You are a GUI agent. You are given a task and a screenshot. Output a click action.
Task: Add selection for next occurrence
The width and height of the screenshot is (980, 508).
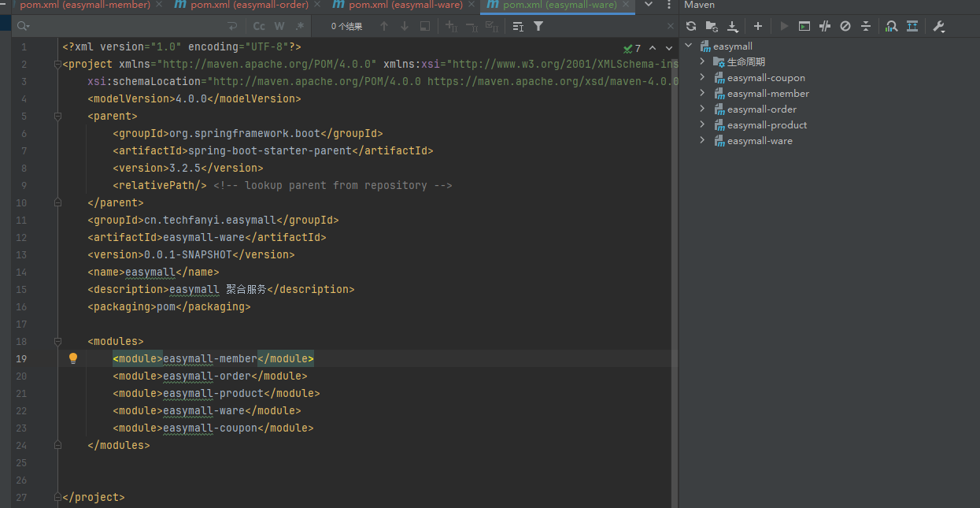(451, 26)
